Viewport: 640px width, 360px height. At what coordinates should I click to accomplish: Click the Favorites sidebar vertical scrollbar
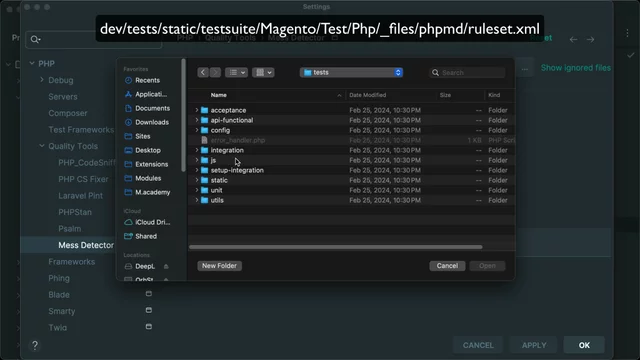click(184, 116)
